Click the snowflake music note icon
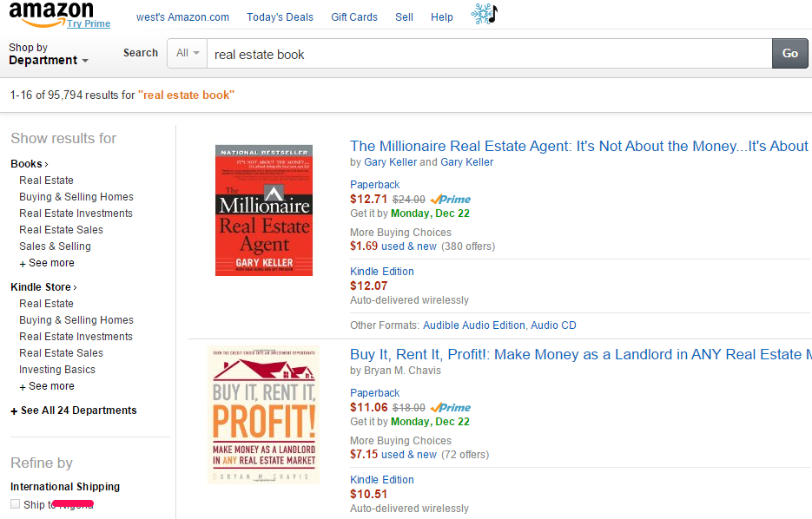The height and width of the screenshot is (519, 812). click(484, 14)
